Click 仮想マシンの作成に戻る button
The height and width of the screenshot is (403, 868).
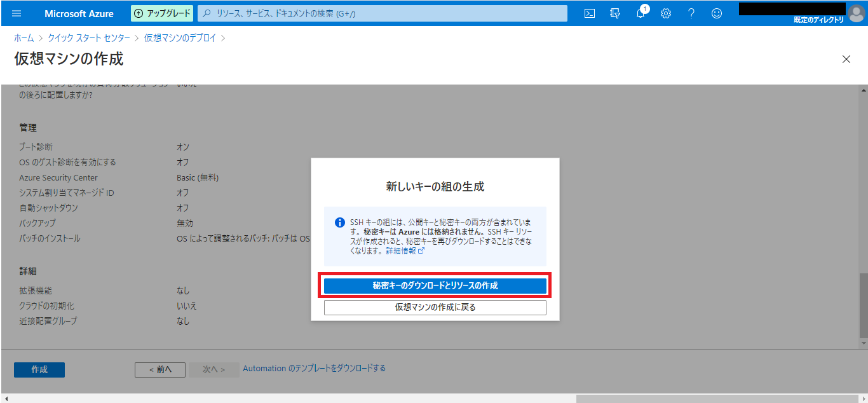click(x=435, y=307)
